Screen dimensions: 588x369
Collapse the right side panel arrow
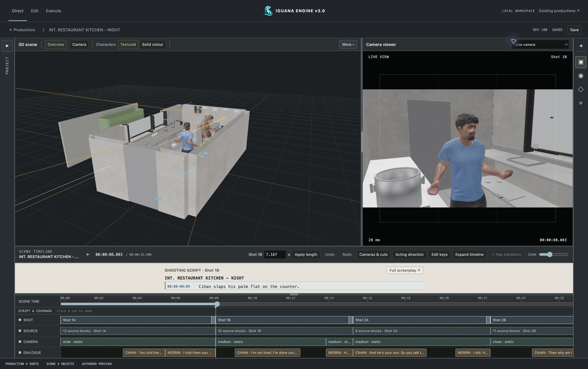[581, 46]
